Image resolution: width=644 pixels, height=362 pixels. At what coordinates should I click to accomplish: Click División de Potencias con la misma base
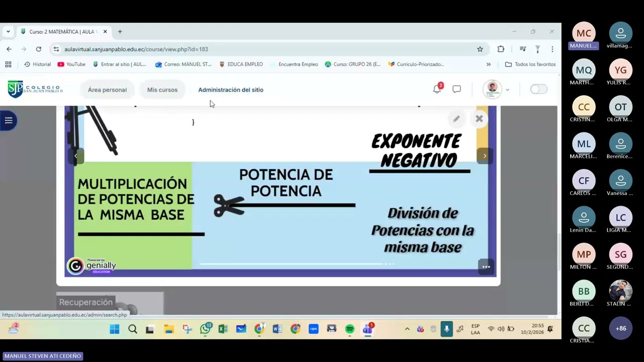(x=423, y=230)
